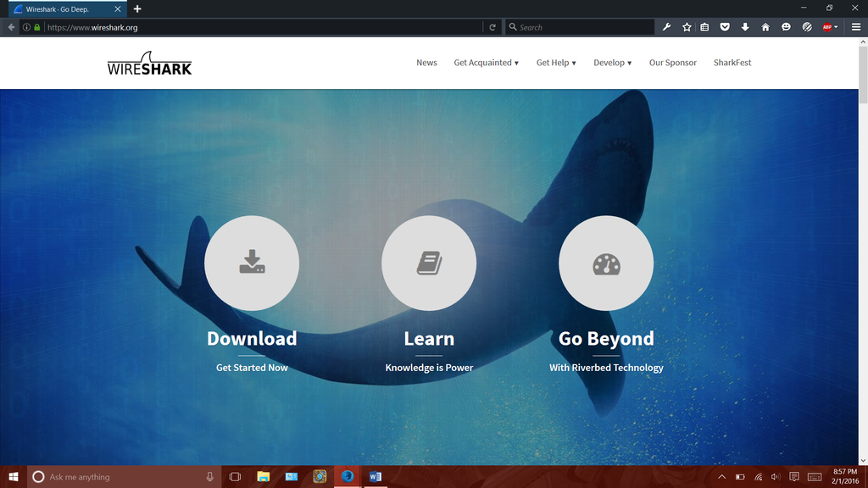868x488 pixels.
Task: Focus the browser Search box
Action: (x=580, y=27)
